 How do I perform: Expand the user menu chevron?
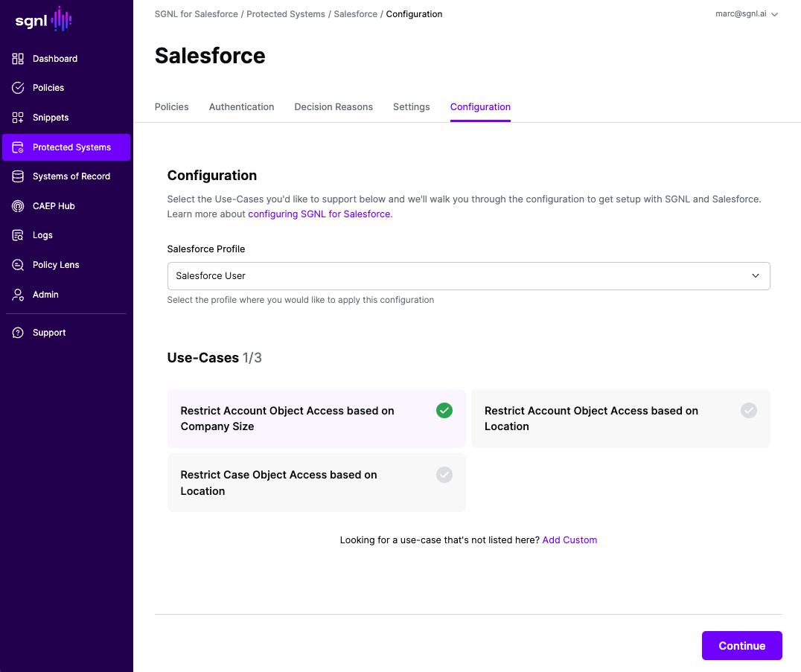click(x=774, y=14)
